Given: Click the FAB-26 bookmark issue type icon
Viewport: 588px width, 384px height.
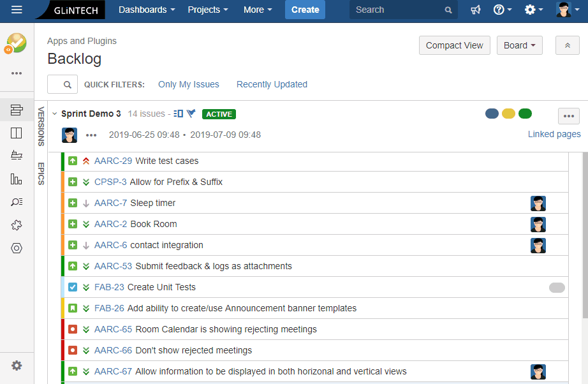Looking at the screenshot, I should click(x=73, y=308).
